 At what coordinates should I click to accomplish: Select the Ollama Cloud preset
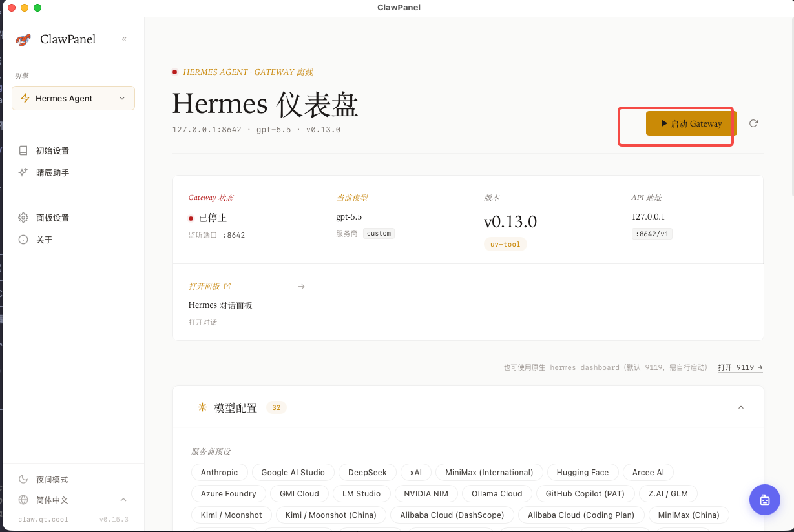497,493
